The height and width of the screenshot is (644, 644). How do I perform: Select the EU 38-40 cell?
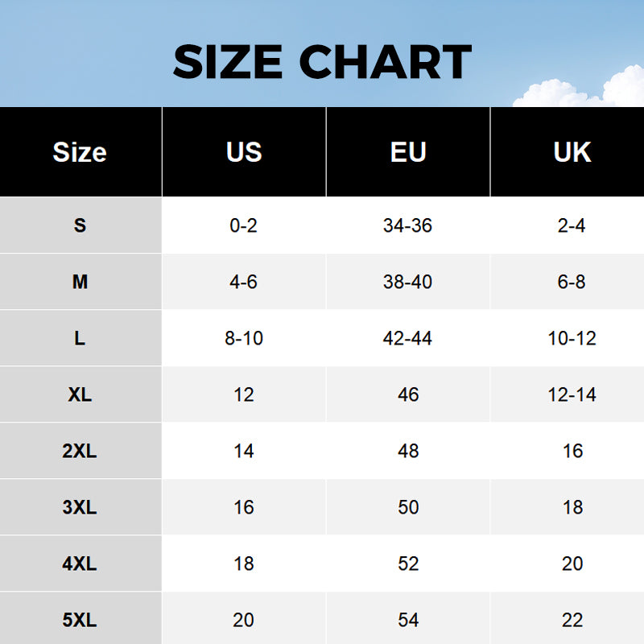pyautogui.click(x=408, y=282)
